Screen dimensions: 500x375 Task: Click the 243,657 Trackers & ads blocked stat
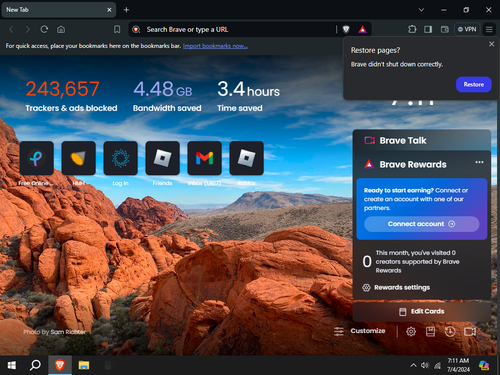point(71,96)
